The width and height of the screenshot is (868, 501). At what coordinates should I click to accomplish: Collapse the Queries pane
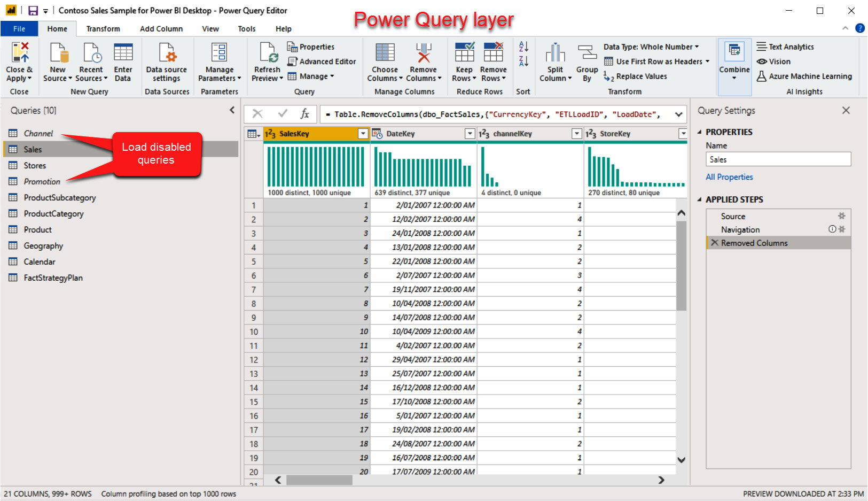[232, 110]
